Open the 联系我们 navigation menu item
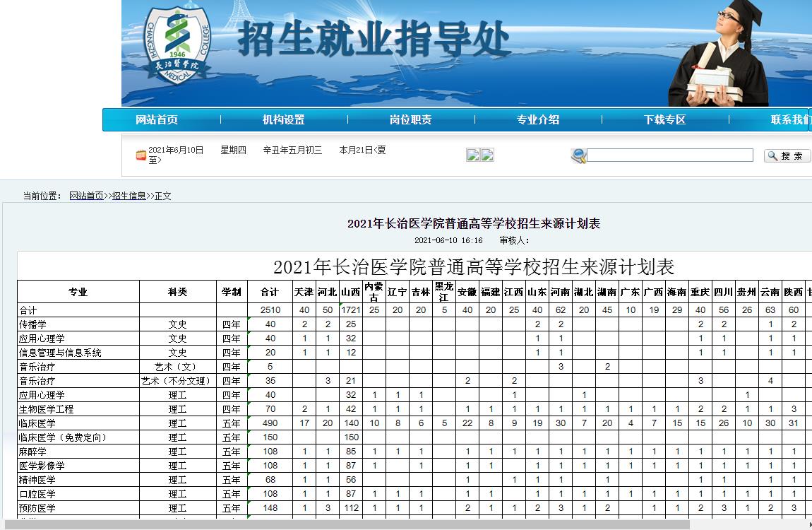The width and height of the screenshot is (812, 530). pyautogui.click(x=791, y=120)
